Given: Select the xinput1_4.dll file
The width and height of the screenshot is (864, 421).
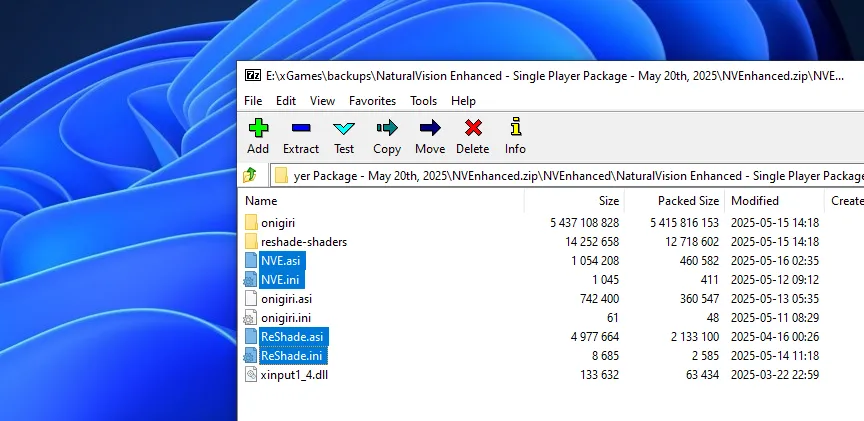Looking at the screenshot, I should tap(294, 374).
